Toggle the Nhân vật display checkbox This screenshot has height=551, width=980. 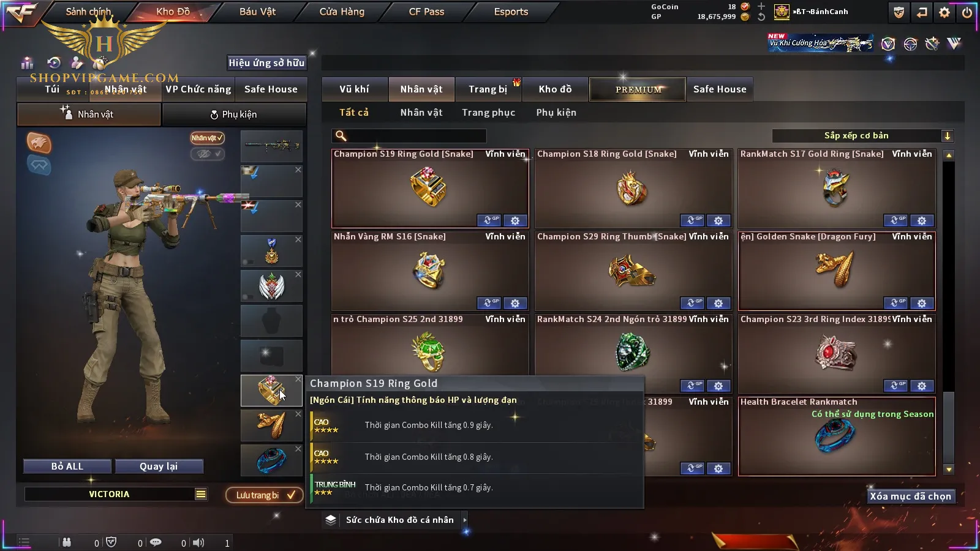click(207, 138)
